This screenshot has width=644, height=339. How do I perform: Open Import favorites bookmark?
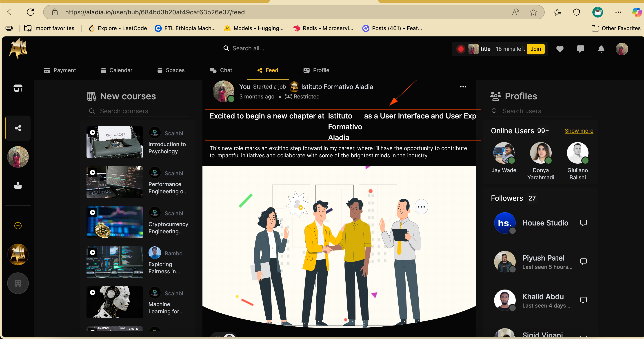point(49,28)
